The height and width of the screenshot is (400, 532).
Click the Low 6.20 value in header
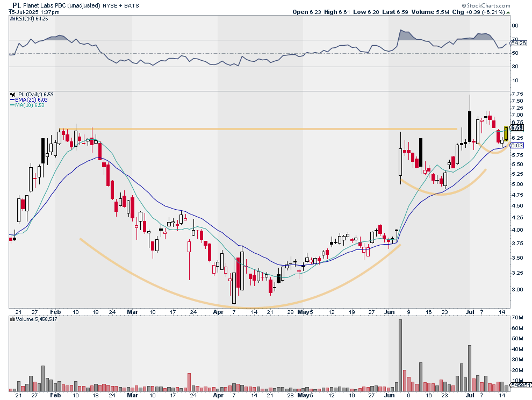(366, 12)
